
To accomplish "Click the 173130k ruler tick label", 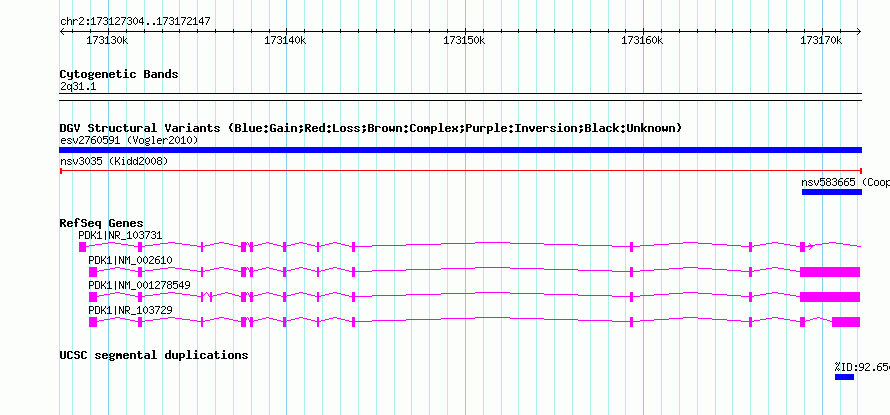I will pos(107,40).
